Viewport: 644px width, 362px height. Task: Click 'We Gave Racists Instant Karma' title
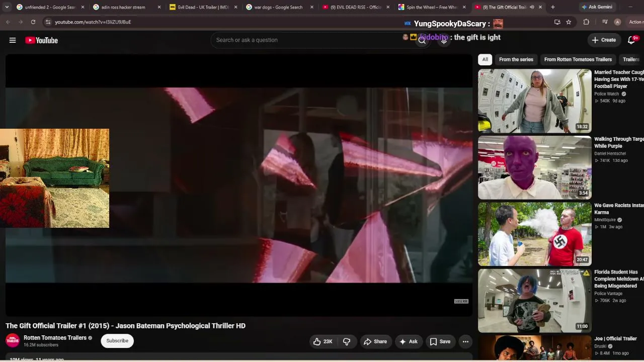pos(619,209)
